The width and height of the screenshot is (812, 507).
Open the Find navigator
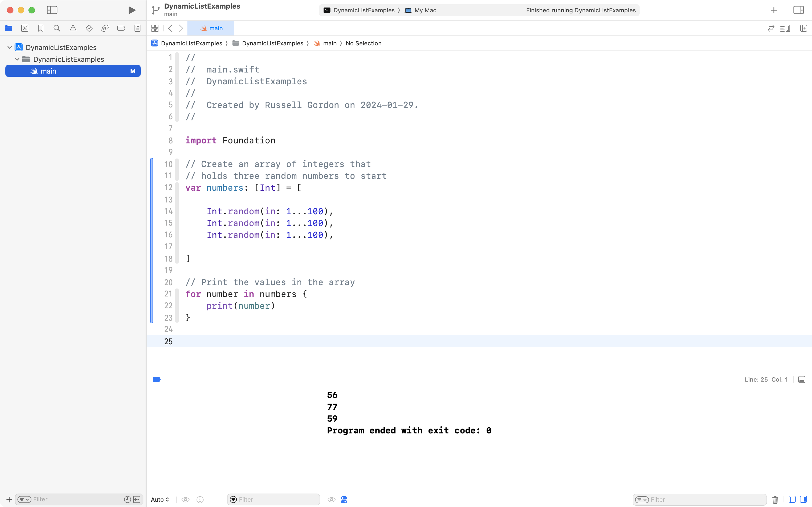point(57,28)
